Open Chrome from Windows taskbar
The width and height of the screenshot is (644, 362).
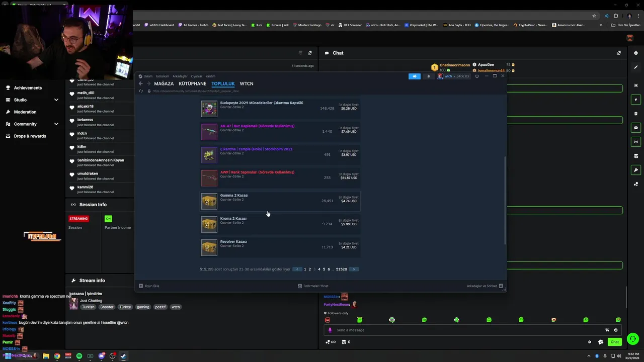[x=57, y=356]
